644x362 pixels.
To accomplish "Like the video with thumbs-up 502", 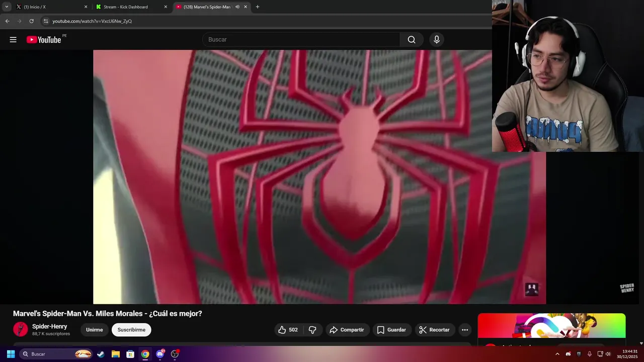I will (x=288, y=330).
